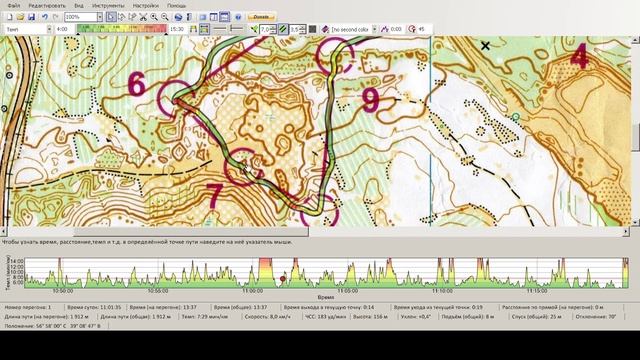Screen dimensions: 640x360
Task: Click the 'Темп: 7:29 мин/км' status entry
Action: point(204,316)
